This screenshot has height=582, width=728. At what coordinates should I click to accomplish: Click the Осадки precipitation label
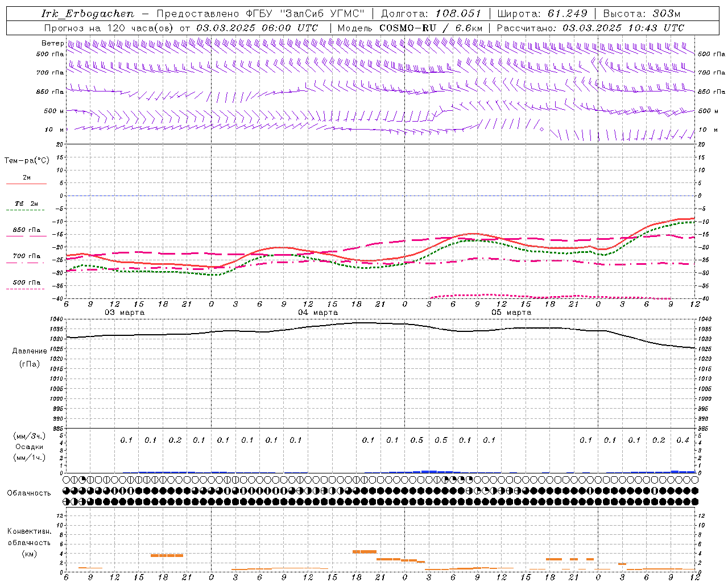[30, 447]
